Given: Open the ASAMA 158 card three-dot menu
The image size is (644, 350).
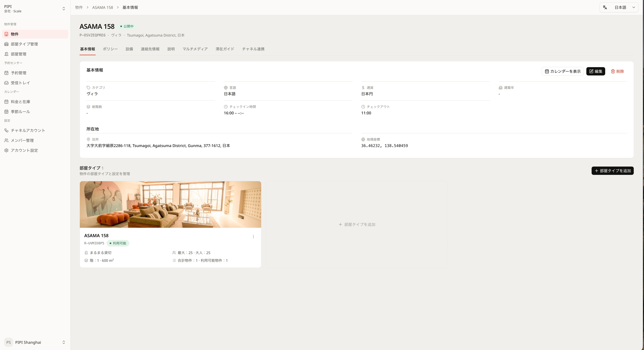Looking at the screenshot, I should (x=253, y=237).
